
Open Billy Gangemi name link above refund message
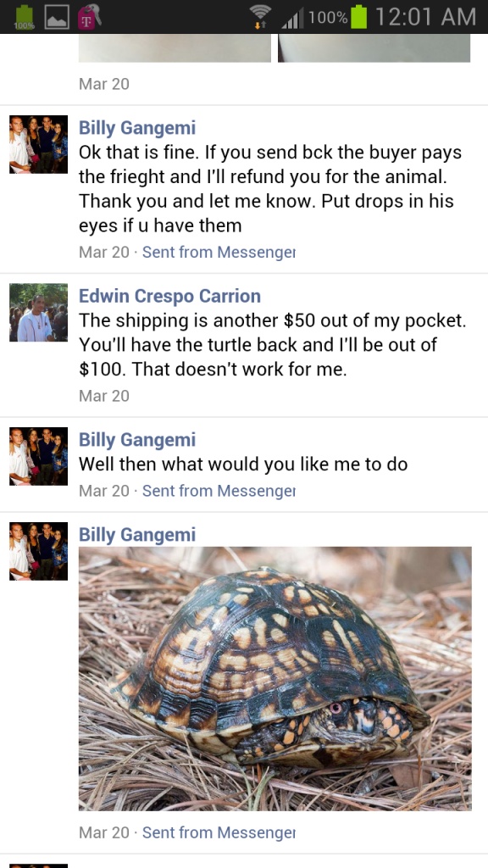coord(137,128)
